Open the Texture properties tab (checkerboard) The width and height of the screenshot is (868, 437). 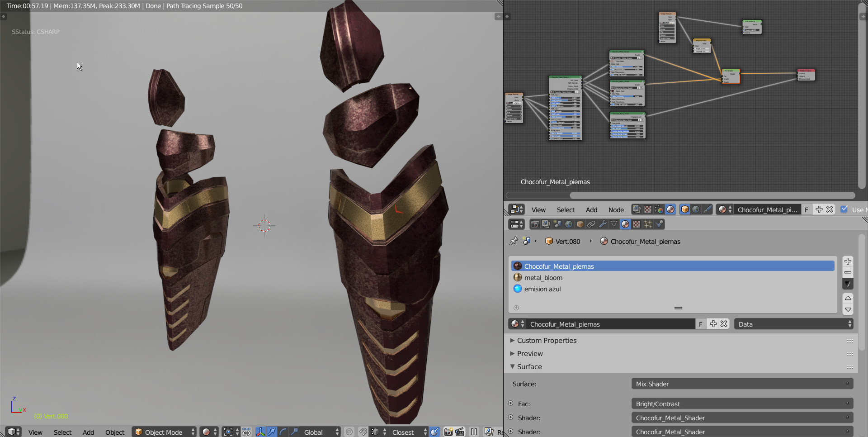[x=637, y=224]
